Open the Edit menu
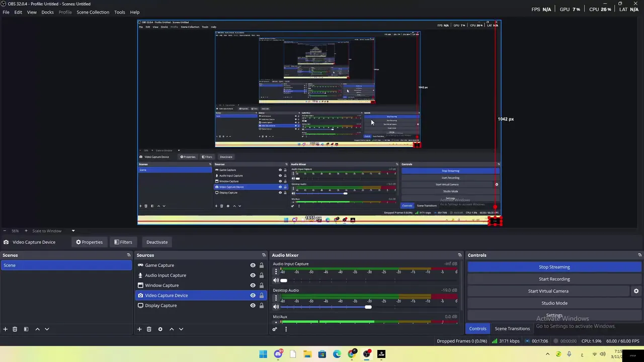The width and height of the screenshot is (644, 362). coord(18,12)
